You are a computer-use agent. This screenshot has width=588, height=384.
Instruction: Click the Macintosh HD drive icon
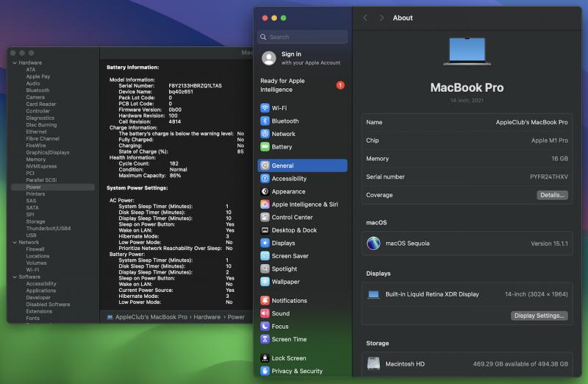point(373,363)
